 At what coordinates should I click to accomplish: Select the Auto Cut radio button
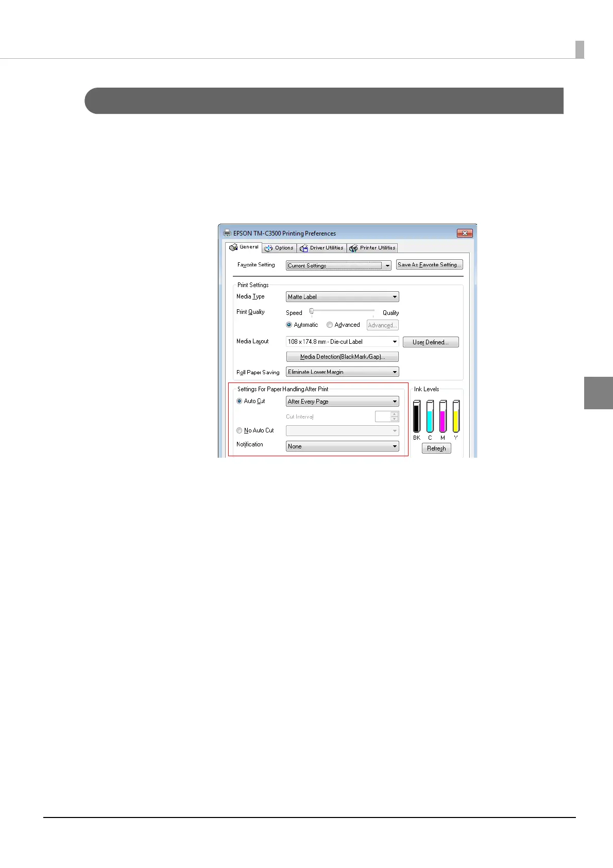click(x=239, y=401)
